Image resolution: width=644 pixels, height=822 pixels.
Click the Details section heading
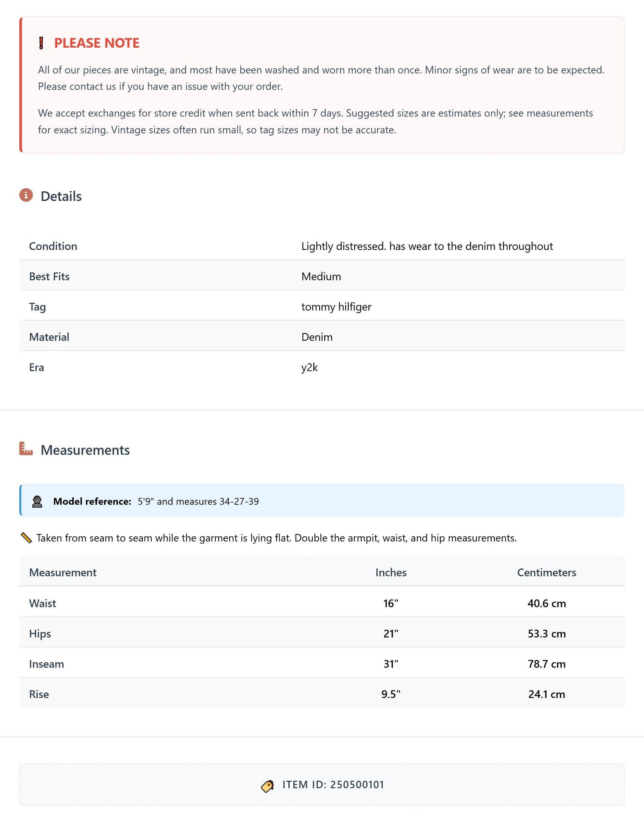[61, 196]
